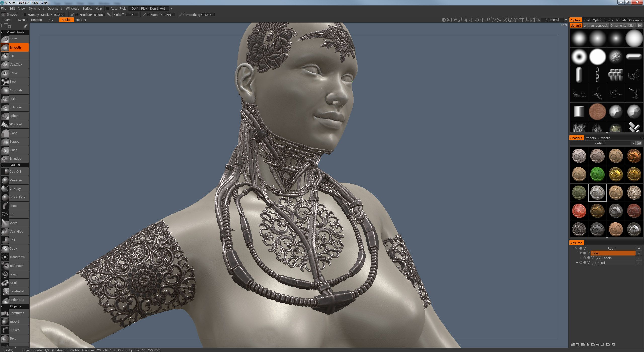Toggle the Depth lock icon

[x=149, y=15]
